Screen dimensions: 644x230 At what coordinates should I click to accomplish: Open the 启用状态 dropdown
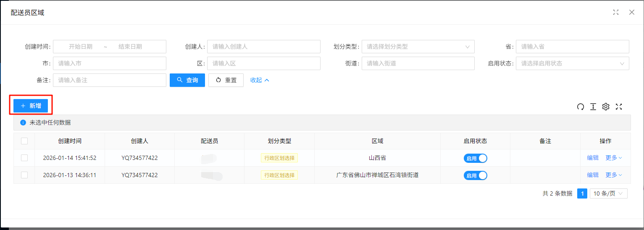coord(572,63)
